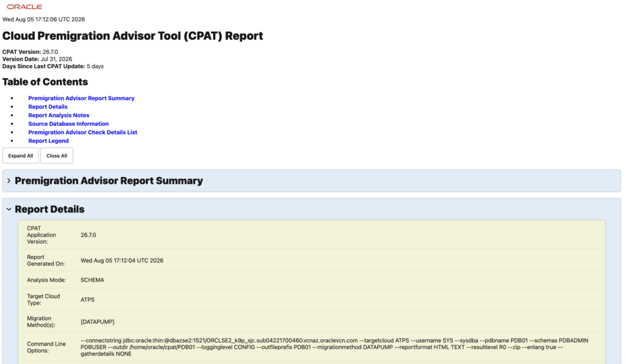This screenshot has height=364, width=626.
Task: Open Report Analysis Notes link
Action: tap(59, 115)
